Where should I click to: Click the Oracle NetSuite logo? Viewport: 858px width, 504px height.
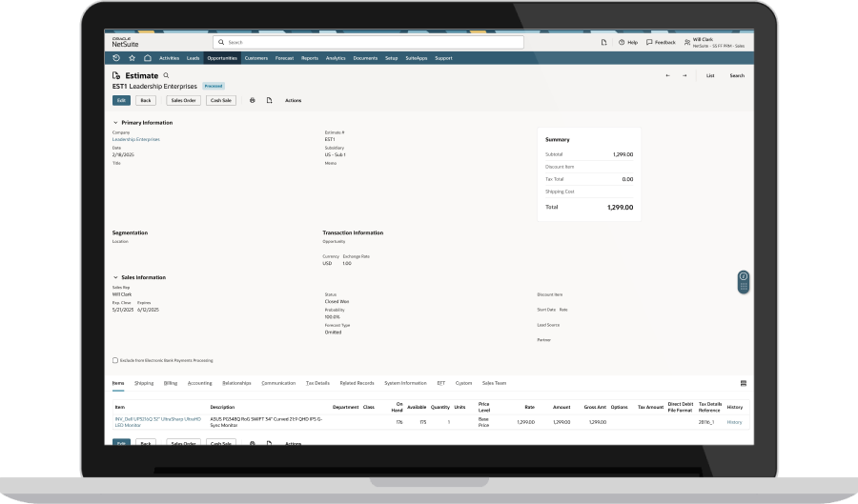pyautogui.click(x=125, y=42)
